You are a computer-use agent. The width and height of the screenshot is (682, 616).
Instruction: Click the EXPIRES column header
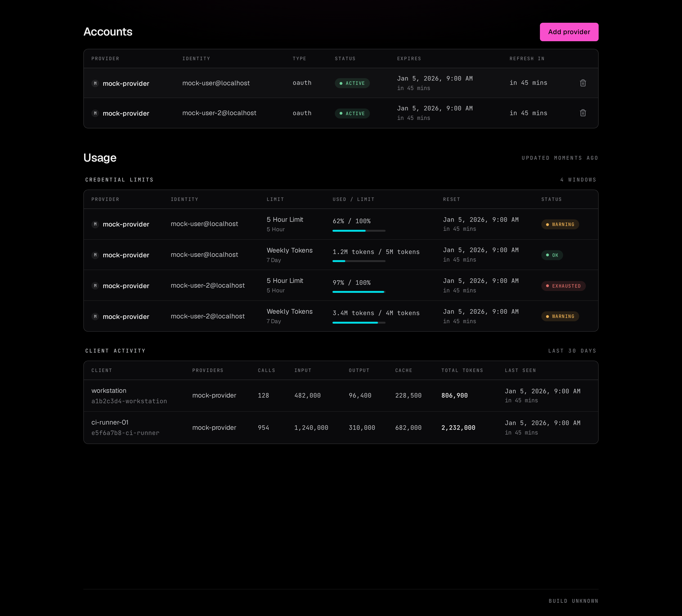(409, 59)
